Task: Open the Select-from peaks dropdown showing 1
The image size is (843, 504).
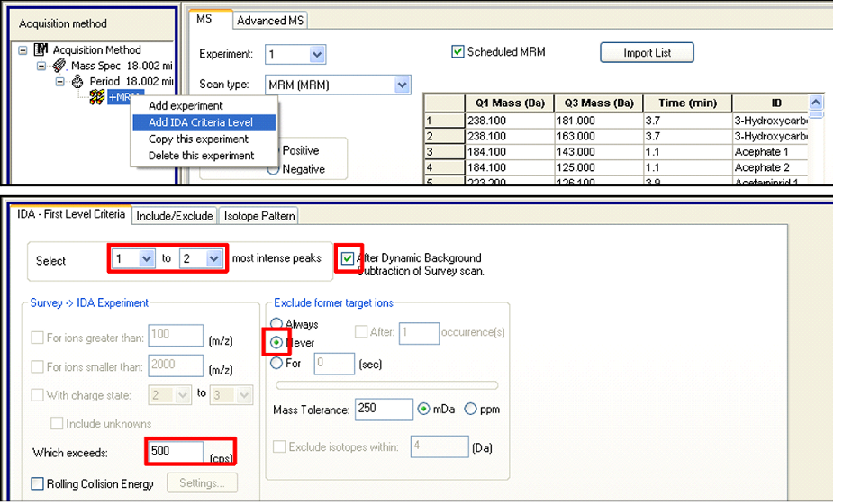Action: [146, 259]
